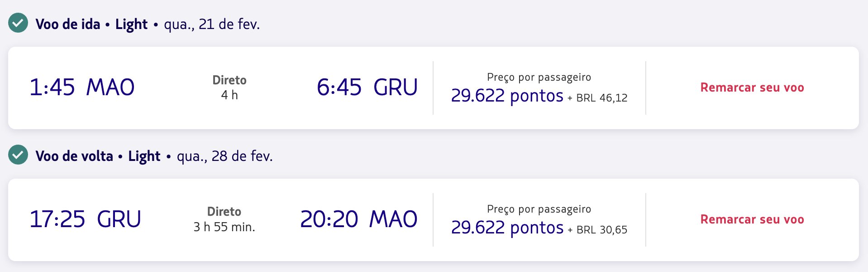The width and height of the screenshot is (868, 272).
Task: Click the return Light fare label
Action: coord(144,156)
